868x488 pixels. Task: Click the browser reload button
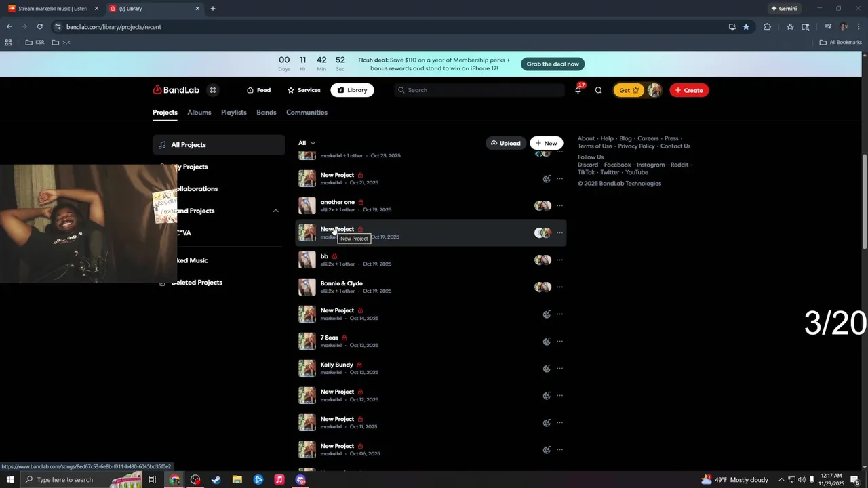pyautogui.click(x=39, y=27)
